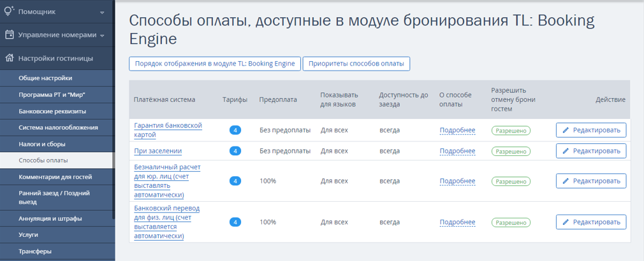Click the Доступность до заезда column header
644x261 pixels.
pyautogui.click(x=404, y=99)
